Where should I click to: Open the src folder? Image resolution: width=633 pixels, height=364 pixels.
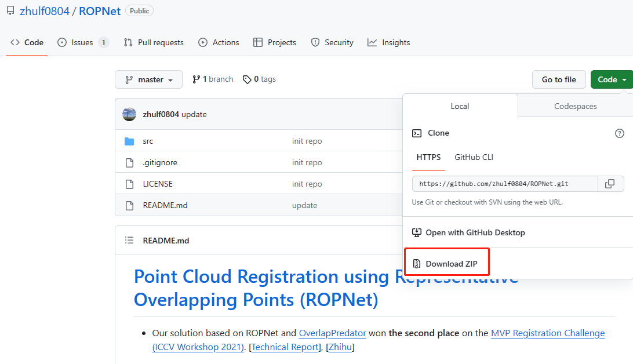pos(148,141)
